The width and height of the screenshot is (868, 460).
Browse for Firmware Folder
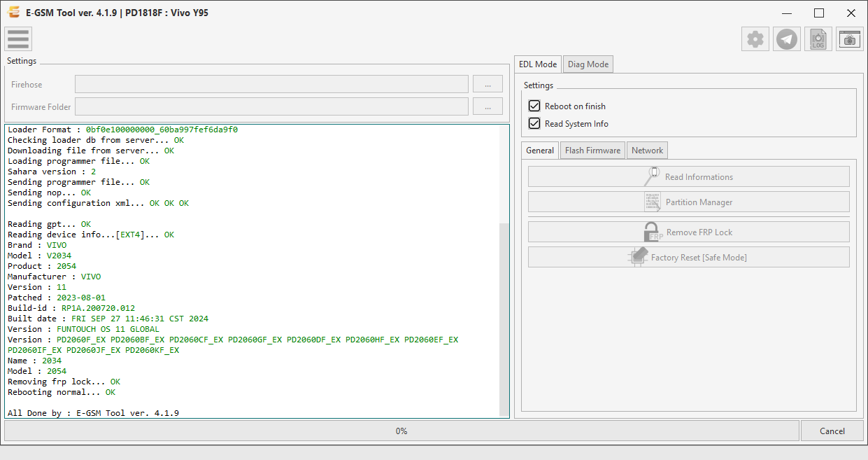pyautogui.click(x=488, y=106)
